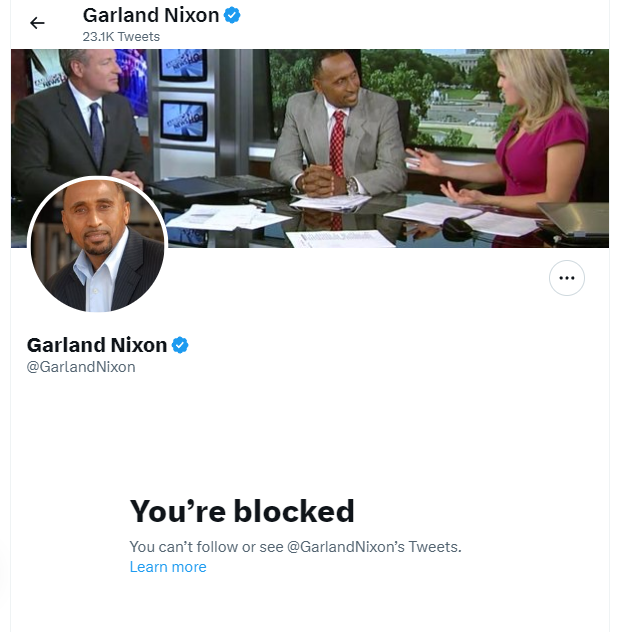Open the studio banner header image
Image resolution: width=622 pixels, height=632 pixels.
310,148
